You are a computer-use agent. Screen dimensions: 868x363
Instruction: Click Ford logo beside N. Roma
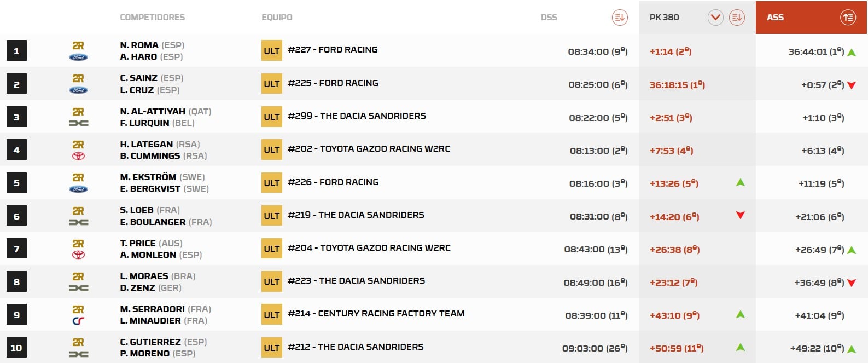78,57
